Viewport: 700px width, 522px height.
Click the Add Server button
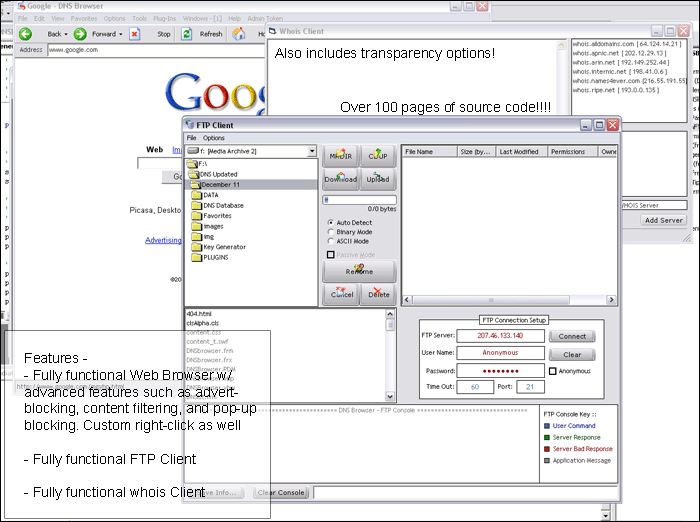[x=663, y=220]
